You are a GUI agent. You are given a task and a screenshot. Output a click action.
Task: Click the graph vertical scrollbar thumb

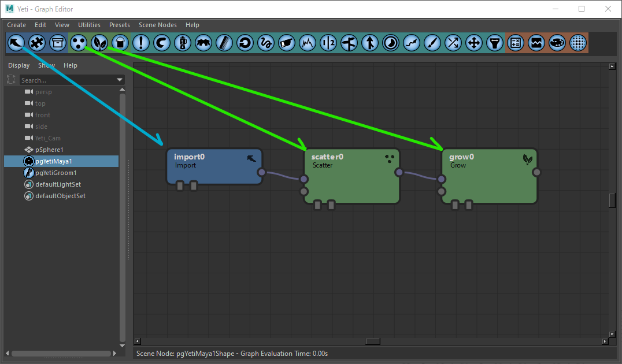(x=612, y=200)
